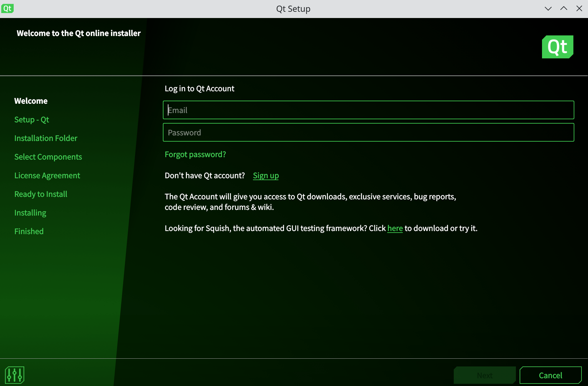Select the Installing step
This screenshot has height=386, width=588.
pos(30,213)
